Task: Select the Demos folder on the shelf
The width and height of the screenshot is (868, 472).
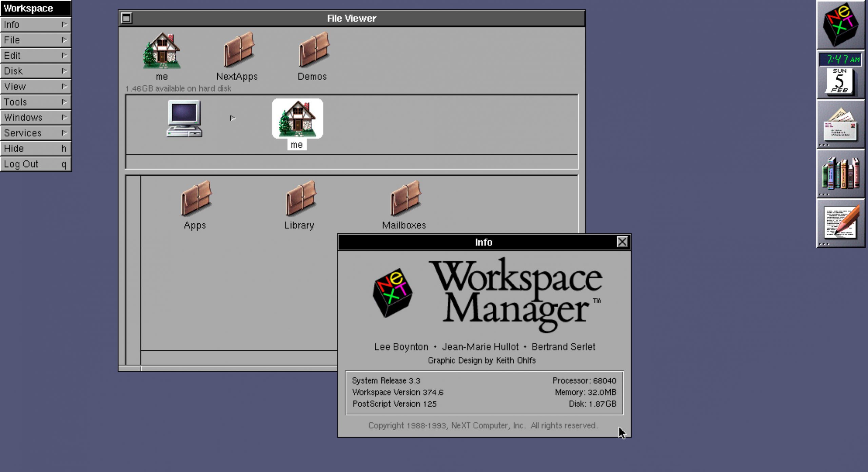Action: tap(314, 49)
